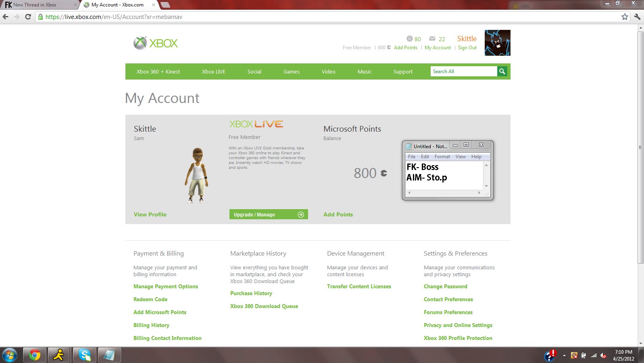Click the arrow icon on Upgrade / Manage

[301, 214]
